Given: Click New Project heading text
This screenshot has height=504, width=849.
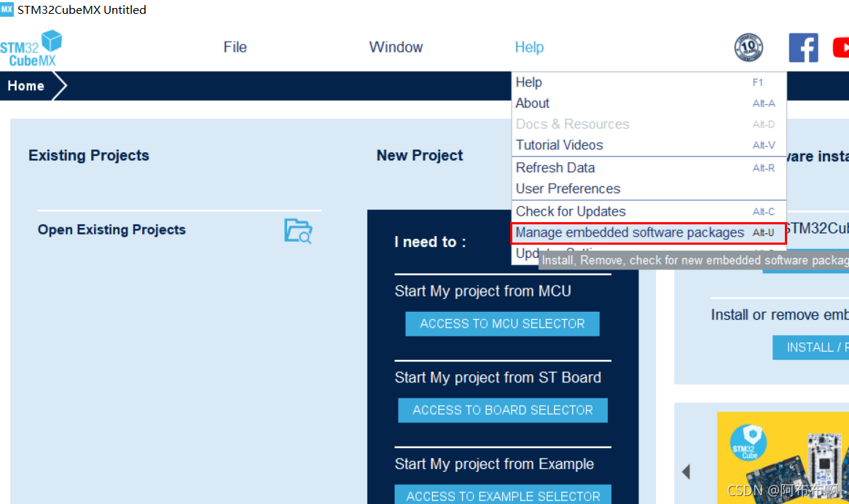Looking at the screenshot, I should (x=420, y=155).
